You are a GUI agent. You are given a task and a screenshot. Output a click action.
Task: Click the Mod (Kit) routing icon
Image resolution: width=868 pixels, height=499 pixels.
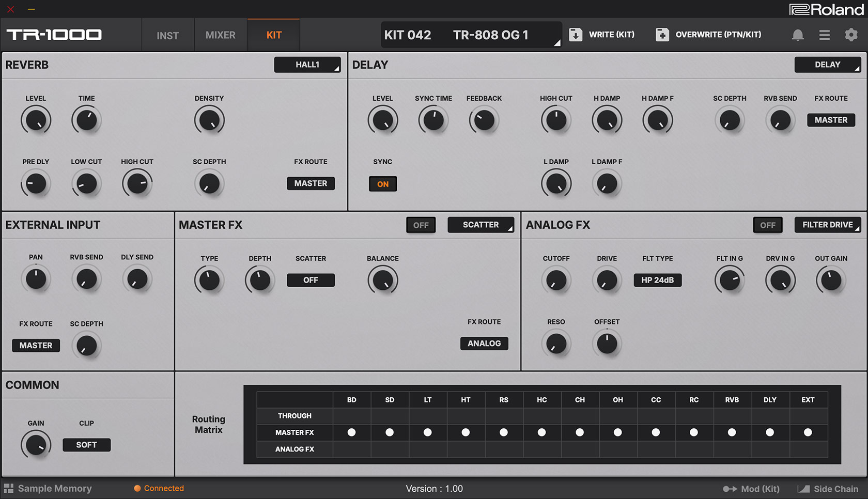click(730, 489)
